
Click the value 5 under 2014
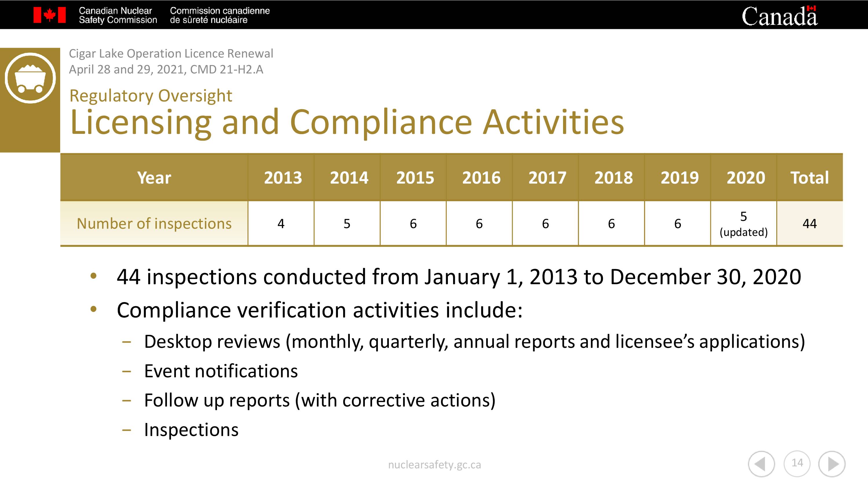click(347, 223)
